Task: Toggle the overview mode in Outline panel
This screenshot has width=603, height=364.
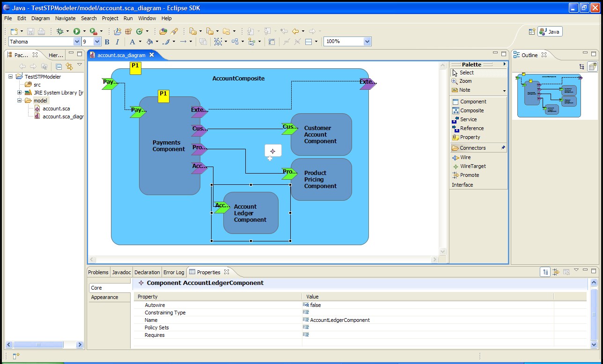Action: [x=592, y=67]
